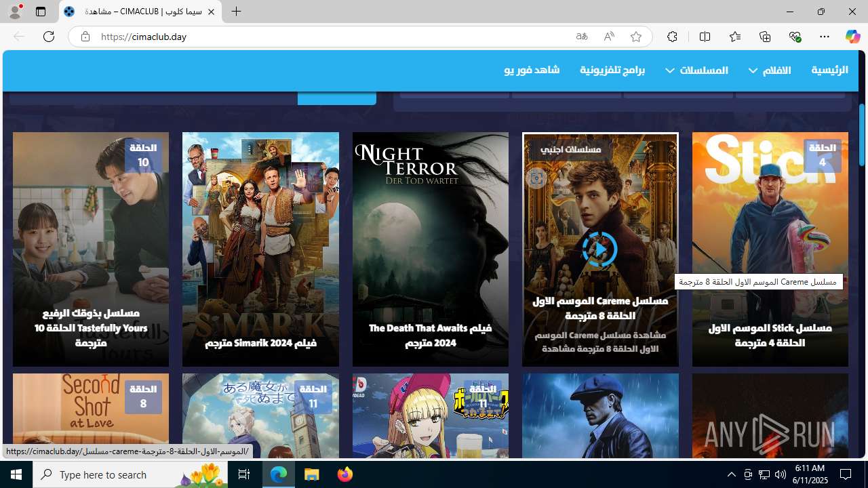Viewport: 868px width, 488px height.
Task: Open Tab actions menu icon
Action: pyautogui.click(x=41, y=12)
